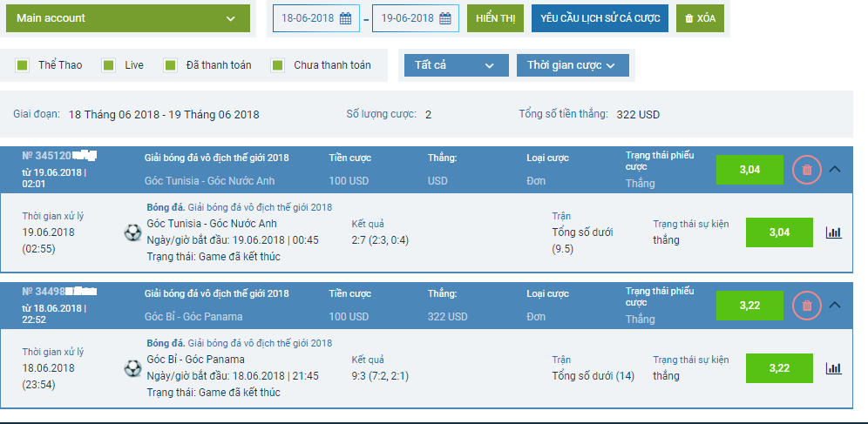Click soccer ball icon of Góc Tunisia event
The image size is (868, 424).
132,232
